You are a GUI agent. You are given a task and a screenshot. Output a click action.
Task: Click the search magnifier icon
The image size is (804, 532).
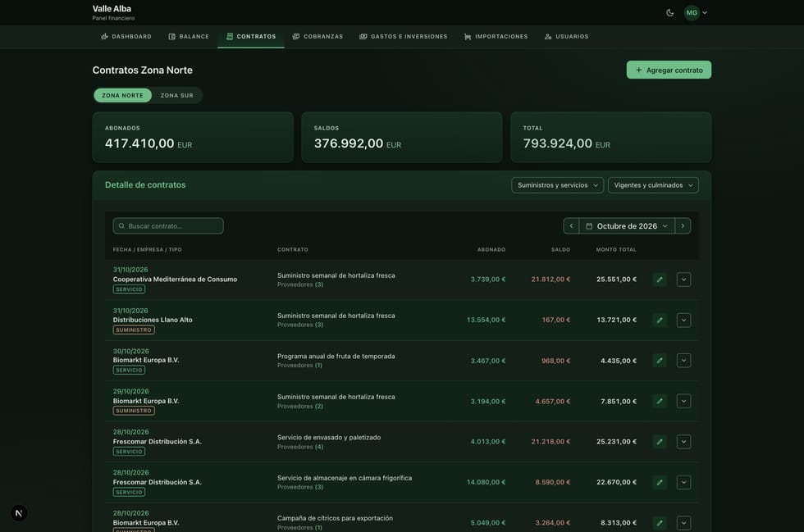[121, 226]
